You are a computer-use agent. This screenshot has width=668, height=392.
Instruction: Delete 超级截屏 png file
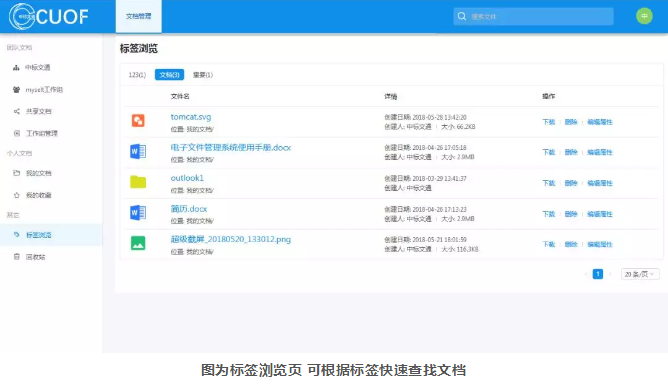(x=571, y=244)
